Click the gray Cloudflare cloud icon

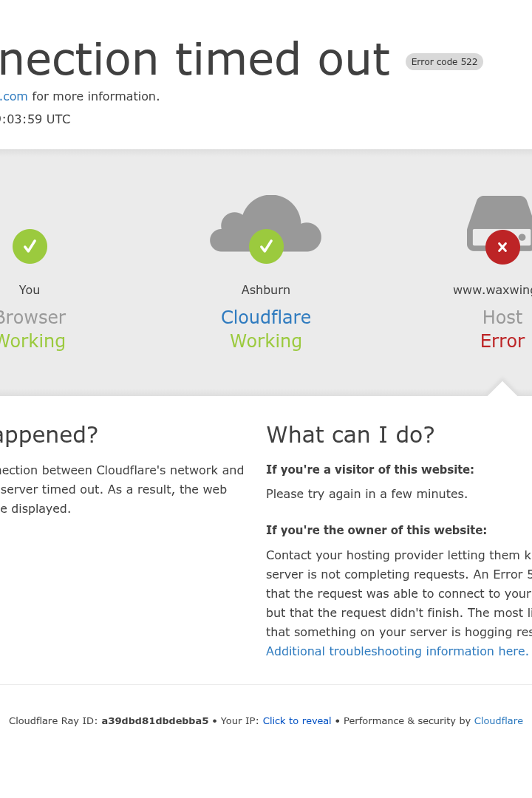(266, 223)
